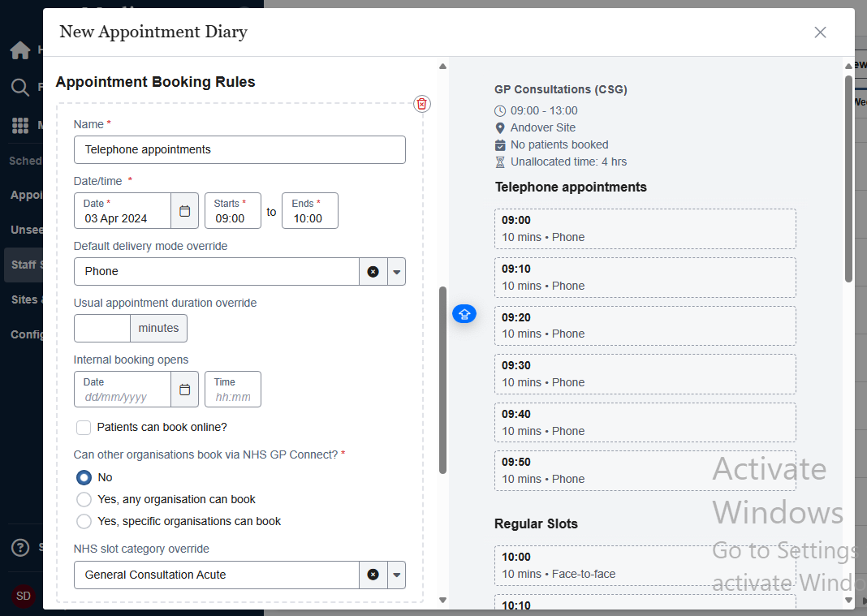
Task: Click the blue apply-changes arrow between panels
Action: [x=464, y=313]
